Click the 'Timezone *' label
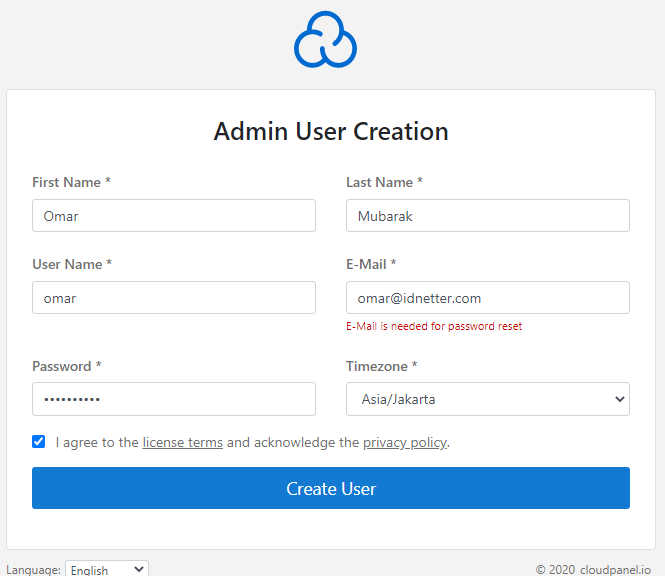The image size is (665, 576). coord(382,366)
